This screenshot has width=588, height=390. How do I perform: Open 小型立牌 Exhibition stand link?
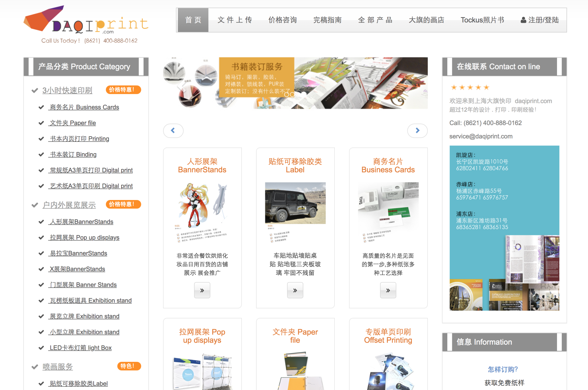(84, 332)
